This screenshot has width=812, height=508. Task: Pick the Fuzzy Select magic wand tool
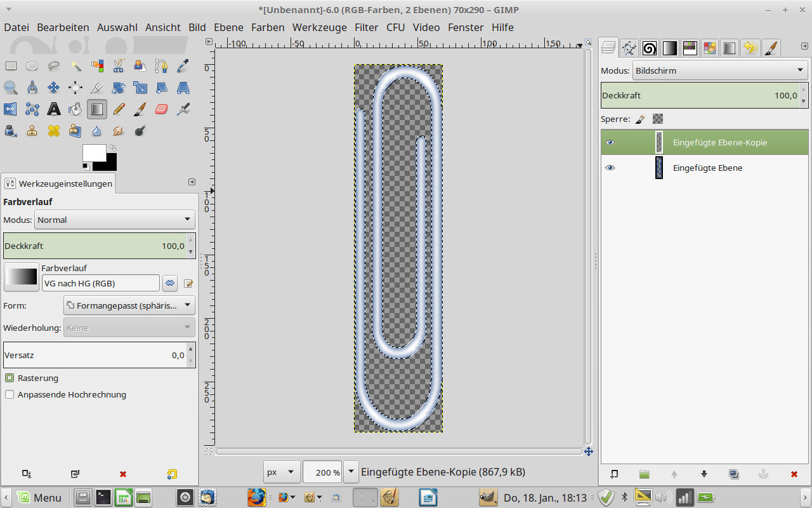[x=75, y=66]
